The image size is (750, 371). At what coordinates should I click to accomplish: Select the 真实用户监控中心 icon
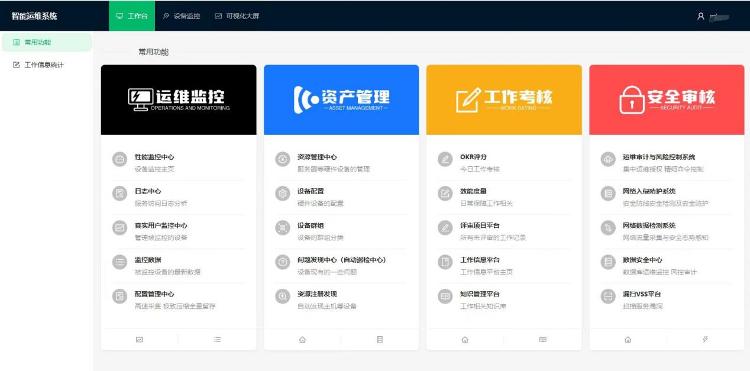[x=120, y=228]
